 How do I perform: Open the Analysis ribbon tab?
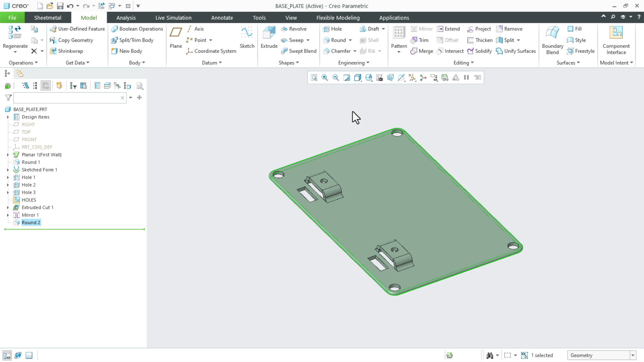click(126, 18)
